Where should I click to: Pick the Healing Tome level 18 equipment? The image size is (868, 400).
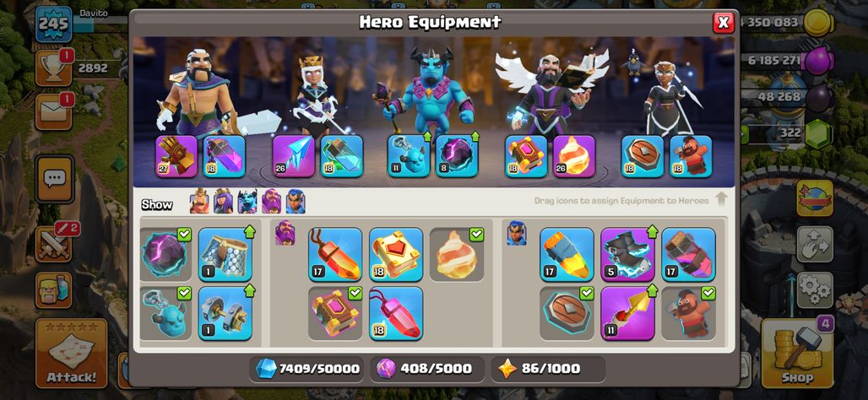pyautogui.click(x=396, y=255)
